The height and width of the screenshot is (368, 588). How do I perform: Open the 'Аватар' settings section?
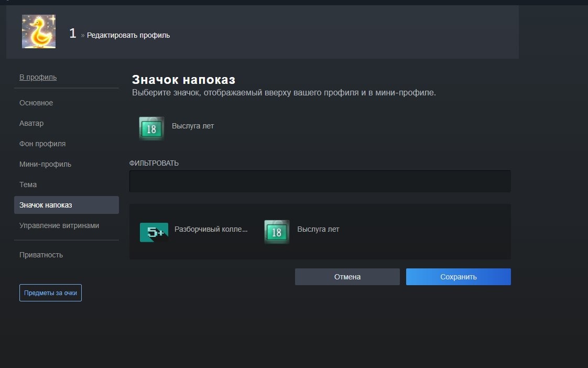[31, 123]
